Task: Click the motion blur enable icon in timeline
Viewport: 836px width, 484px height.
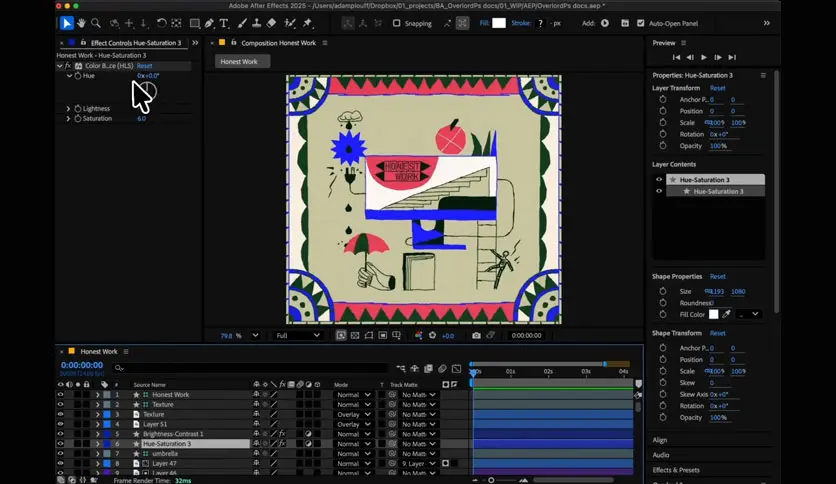Action: pyautogui.click(x=443, y=368)
